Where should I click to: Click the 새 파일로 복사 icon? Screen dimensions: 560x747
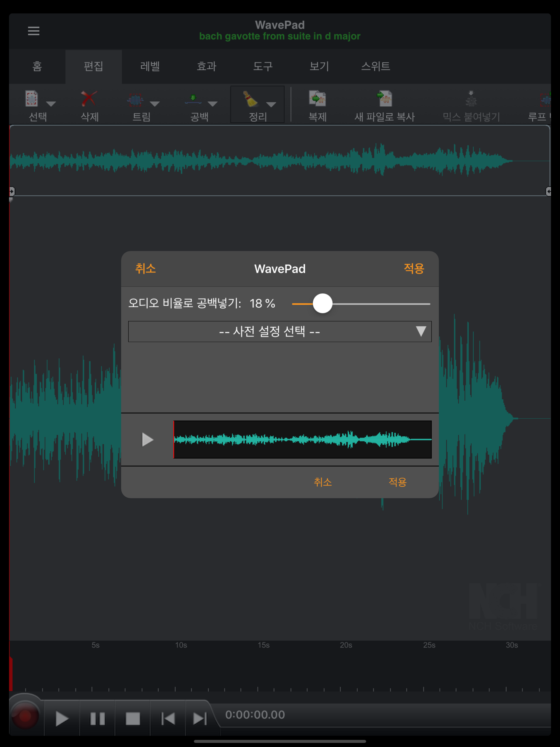pos(385,99)
